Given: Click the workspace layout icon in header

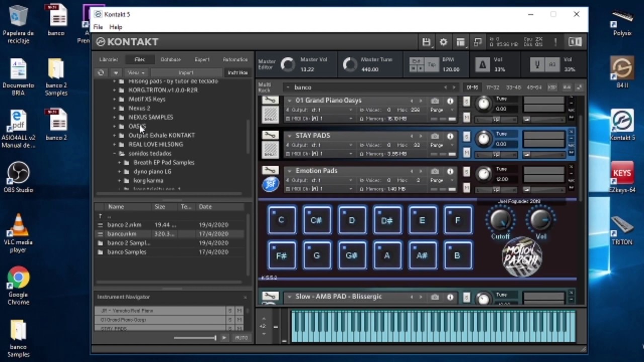Looking at the screenshot, I should coord(460,42).
